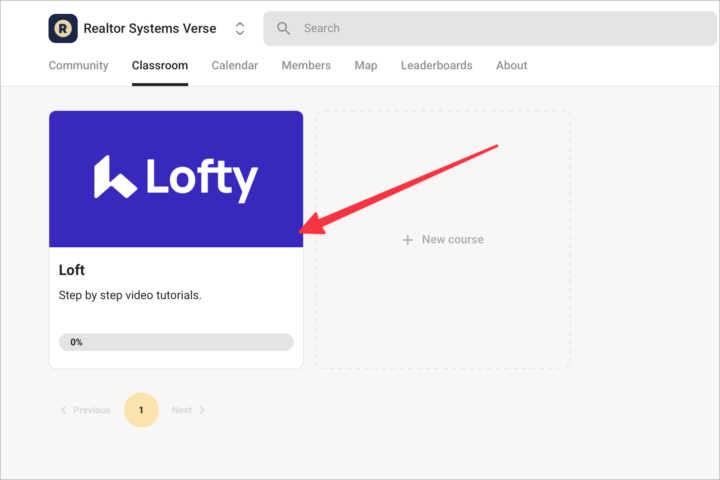Open the Lofty course cover image
720x480 pixels.
pyautogui.click(x=176, y=179)
